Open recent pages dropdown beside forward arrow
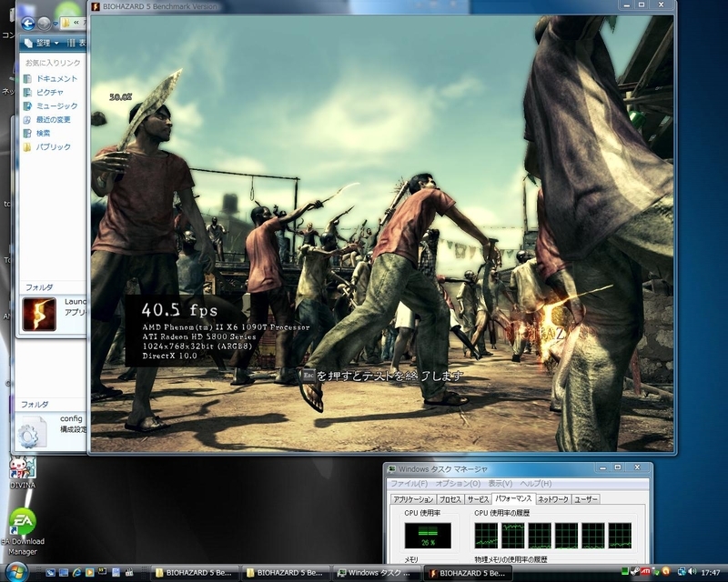Screen dimensions: 728x582 pos(56,24)
